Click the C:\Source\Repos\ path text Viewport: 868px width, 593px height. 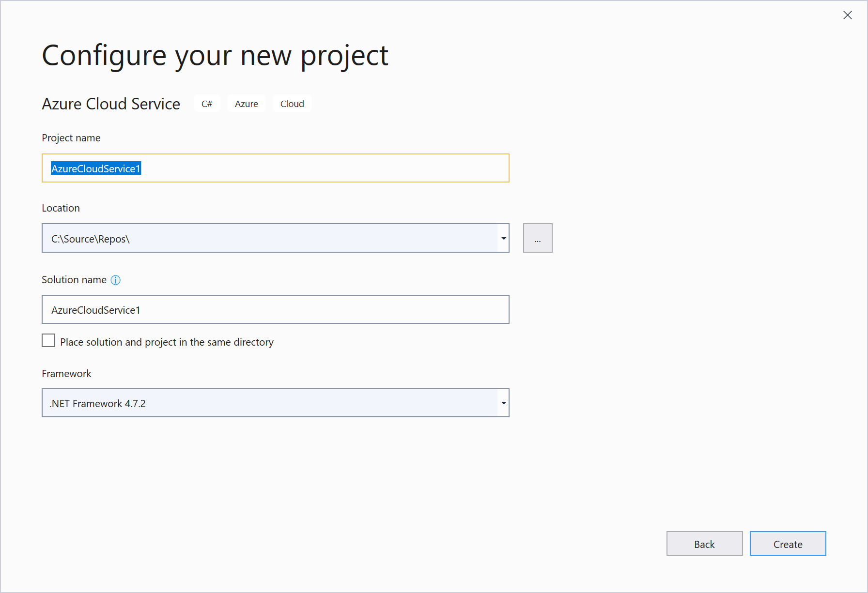(90, 238)
